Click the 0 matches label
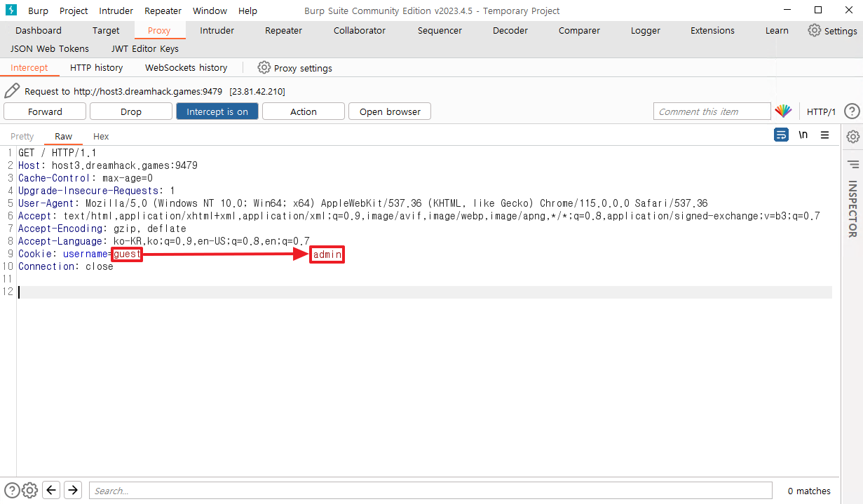863x504 pixels. click(809, 491)
